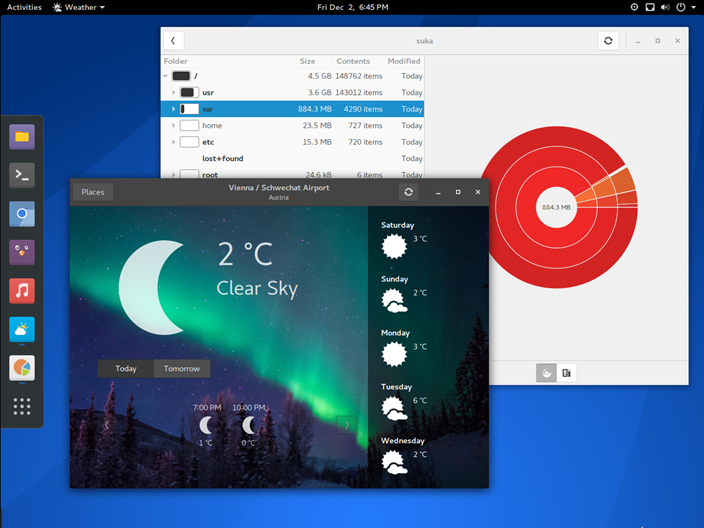Launch the Music app from dock
Image resolution: width=704 pixels, height=528 pixels.
[x=22, y=291]
